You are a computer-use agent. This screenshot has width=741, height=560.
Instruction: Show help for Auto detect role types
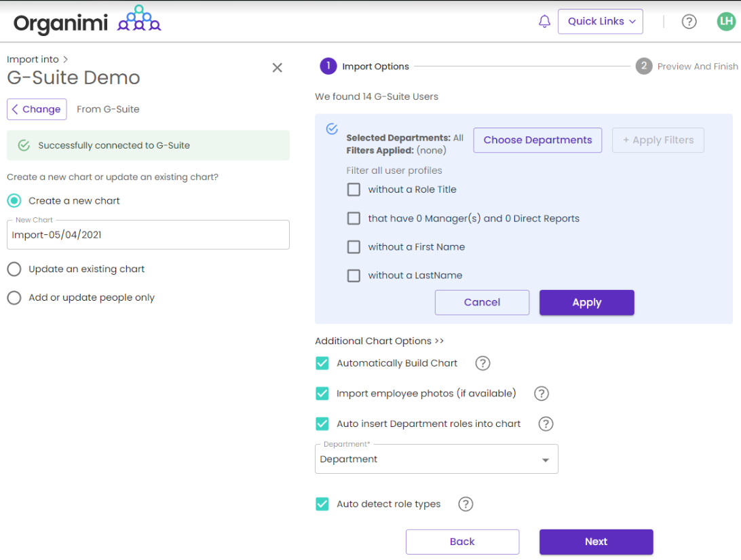(465, 504)
